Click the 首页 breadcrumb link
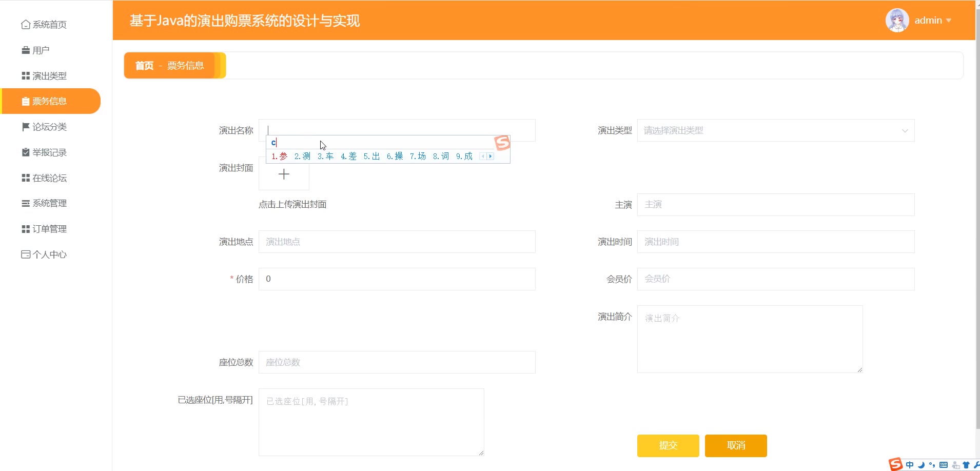The width and height of the screenshot is (980, 471). [x=144, y=66]
